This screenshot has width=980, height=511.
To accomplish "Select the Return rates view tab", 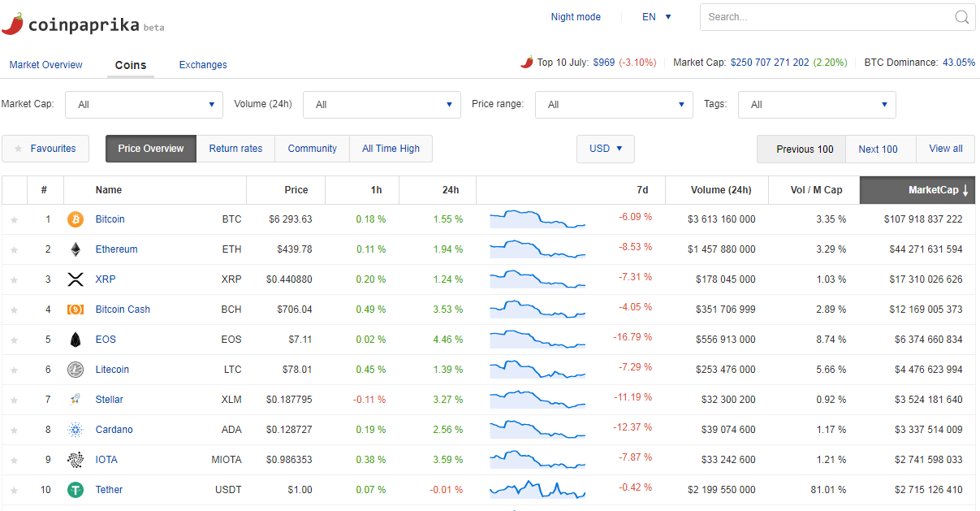I will pos(235,149).
